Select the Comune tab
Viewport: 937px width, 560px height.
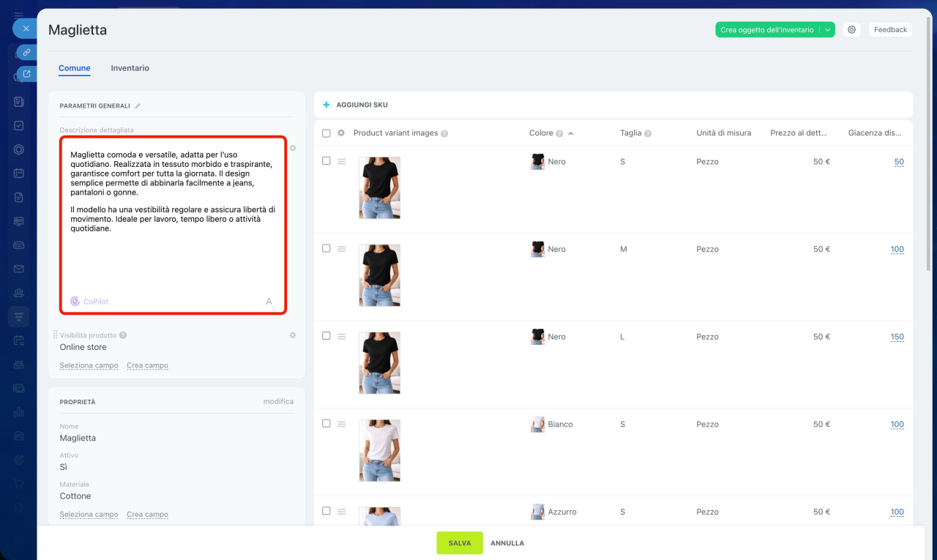click(75, 68)
